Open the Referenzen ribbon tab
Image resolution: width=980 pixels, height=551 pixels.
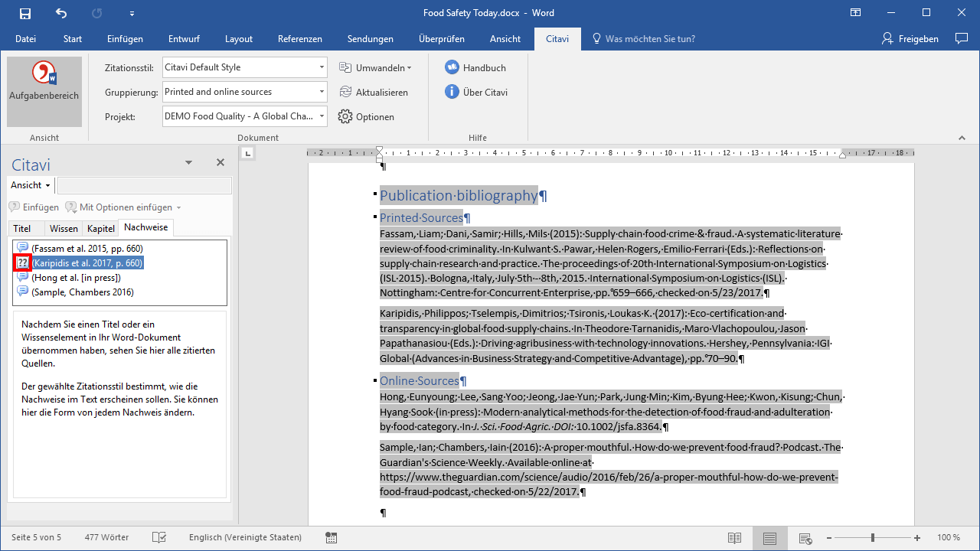(x=299, y=39)
